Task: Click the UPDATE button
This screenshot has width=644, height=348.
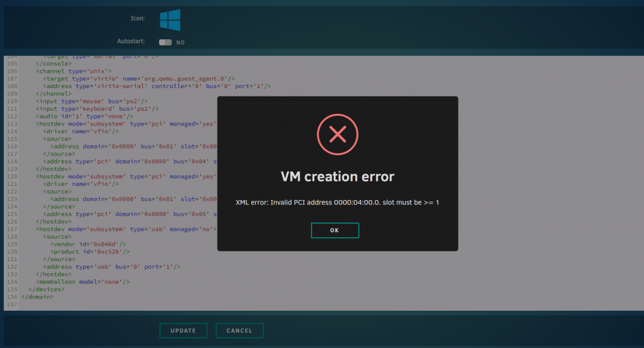Action: click(x=183, y=331)
